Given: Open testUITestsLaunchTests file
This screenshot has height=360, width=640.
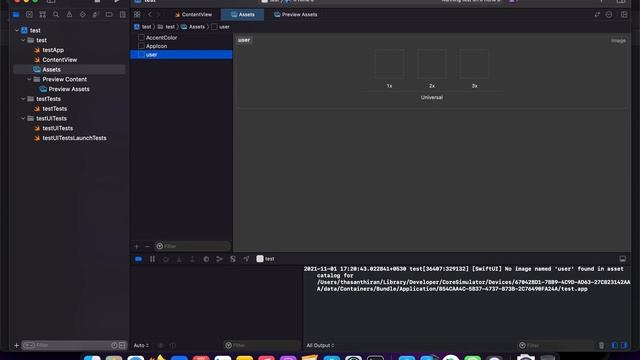Looking at the screenshot, I should point(74,138).
